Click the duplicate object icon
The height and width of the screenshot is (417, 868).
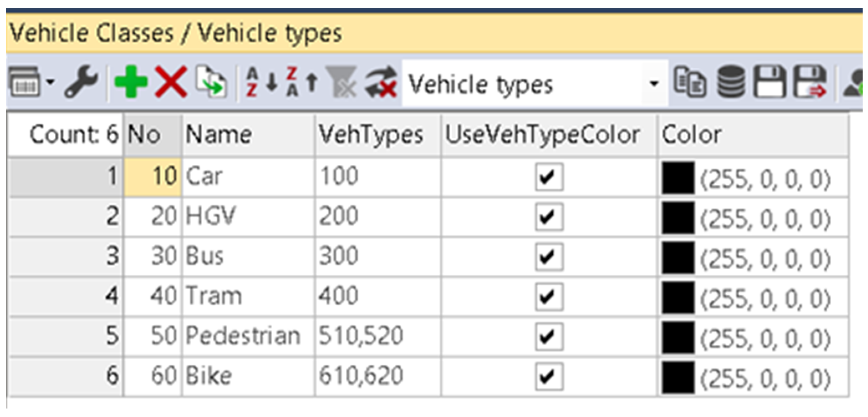point(212,82)
